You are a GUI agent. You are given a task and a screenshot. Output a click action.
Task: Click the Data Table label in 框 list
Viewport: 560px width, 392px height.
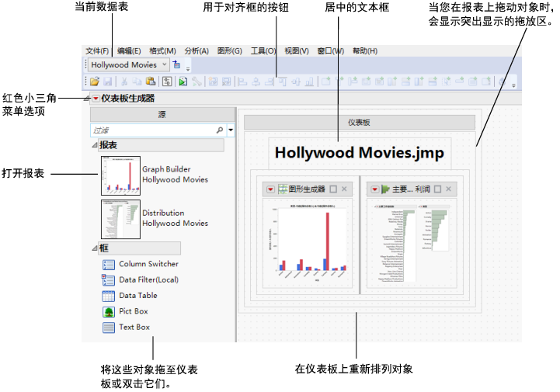coord(137,295)
